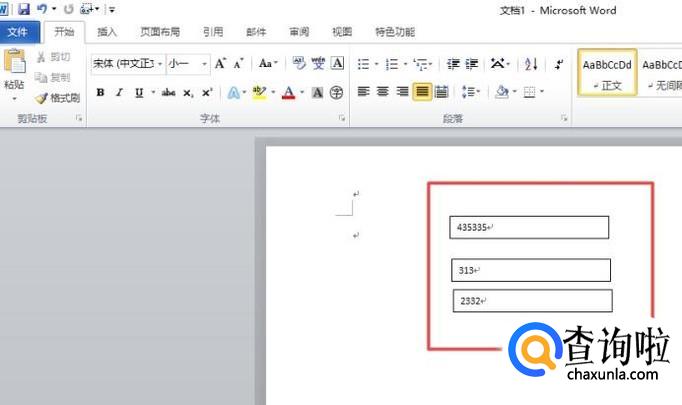Apply paragraph shading paint bucket
This screenshot has height=405, width=682.
click(501, 91)
